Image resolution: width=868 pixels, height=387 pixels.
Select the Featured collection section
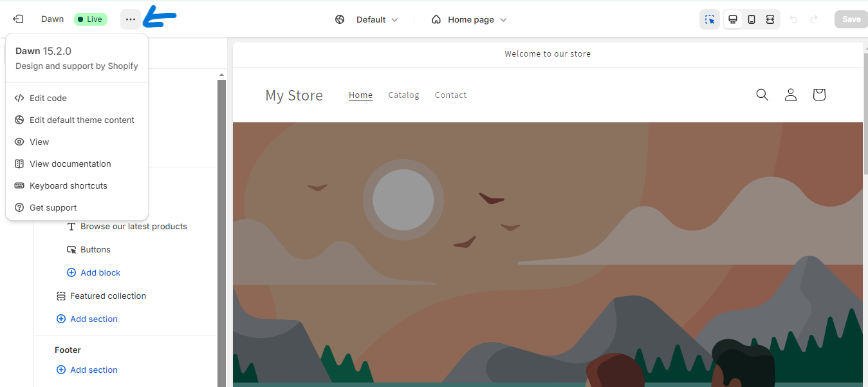pyautogui.click(x=108, y=296)
